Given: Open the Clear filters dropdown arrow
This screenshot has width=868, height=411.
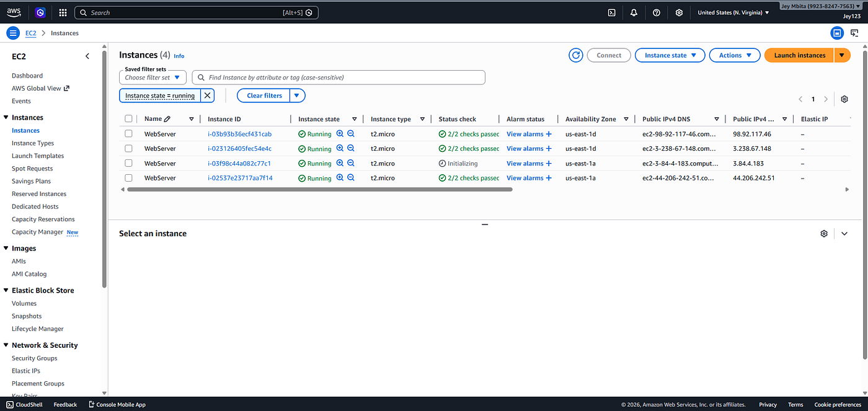Looking at the screenshot, I should click(298, 95).
